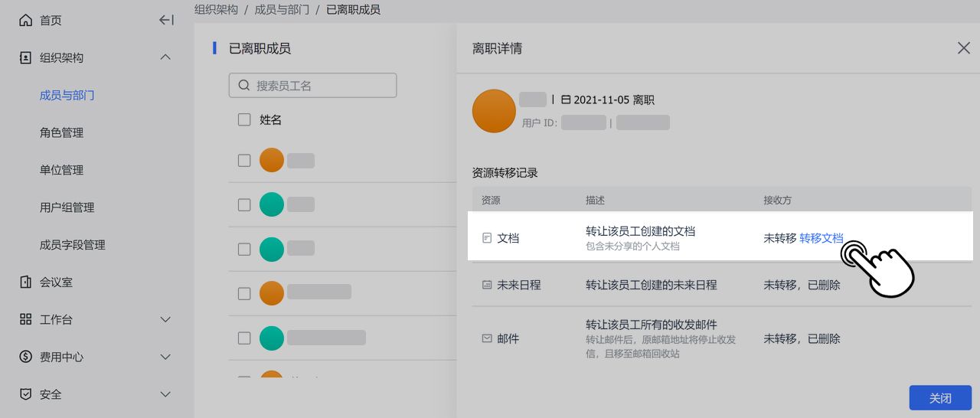Open 角色管理 in the sidebar

[x=61, y=133]
